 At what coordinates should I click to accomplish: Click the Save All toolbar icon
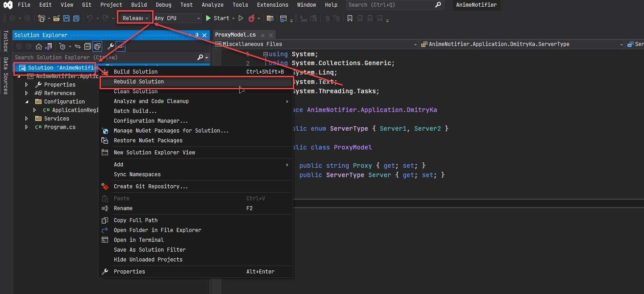click(76, 18)
